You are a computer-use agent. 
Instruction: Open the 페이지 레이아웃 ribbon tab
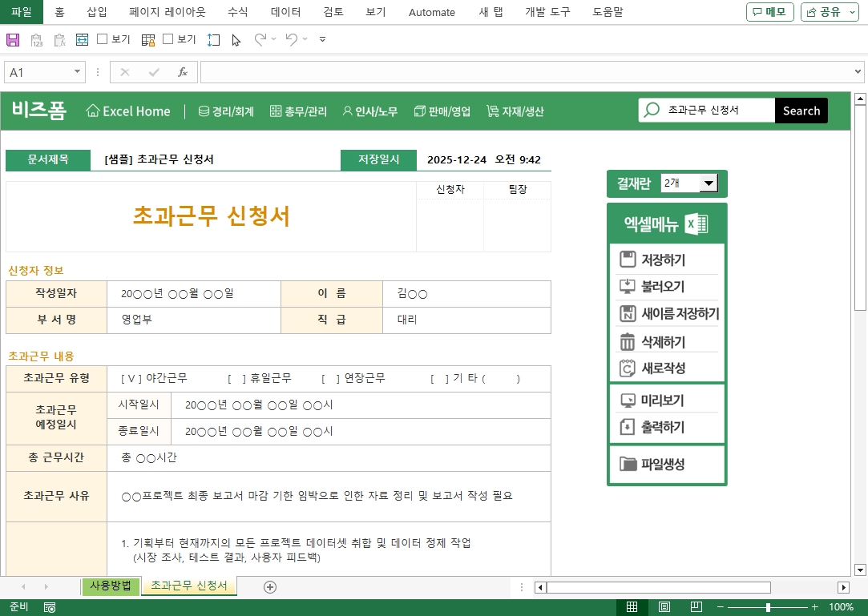(x=167, y=12)
